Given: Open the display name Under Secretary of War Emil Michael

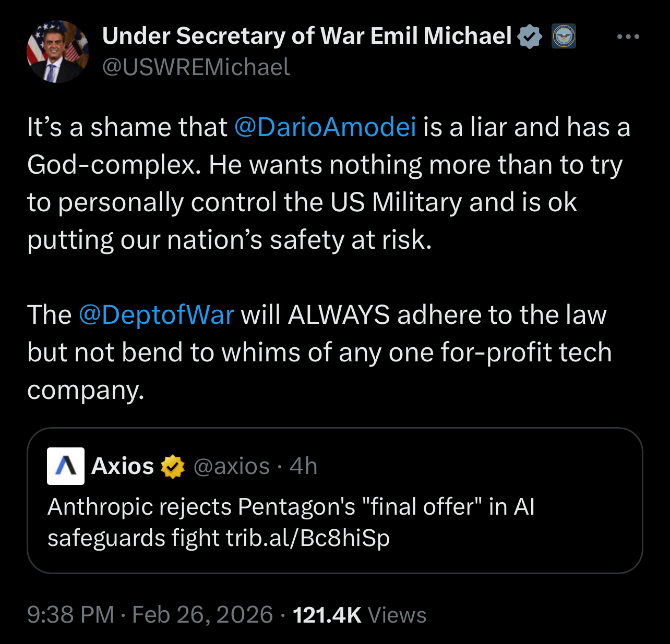Looking at the screenshot, I should (307, 36).
